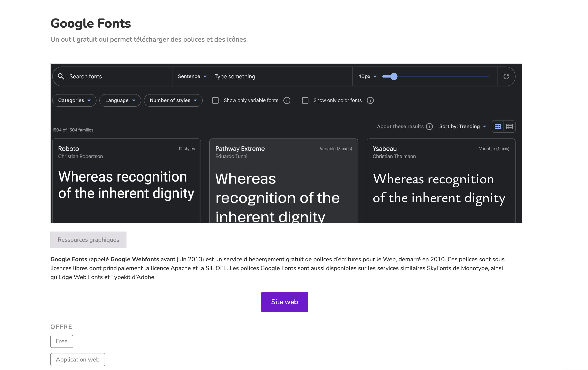588x370 pixels.
Task: Click info icon beside color fonts
Action: click(370, 100)
